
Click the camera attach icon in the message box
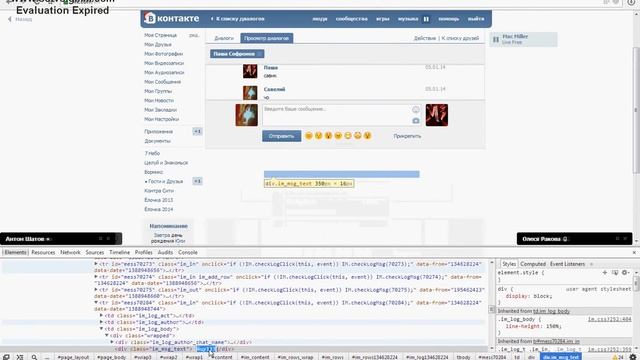pos(416,121)
